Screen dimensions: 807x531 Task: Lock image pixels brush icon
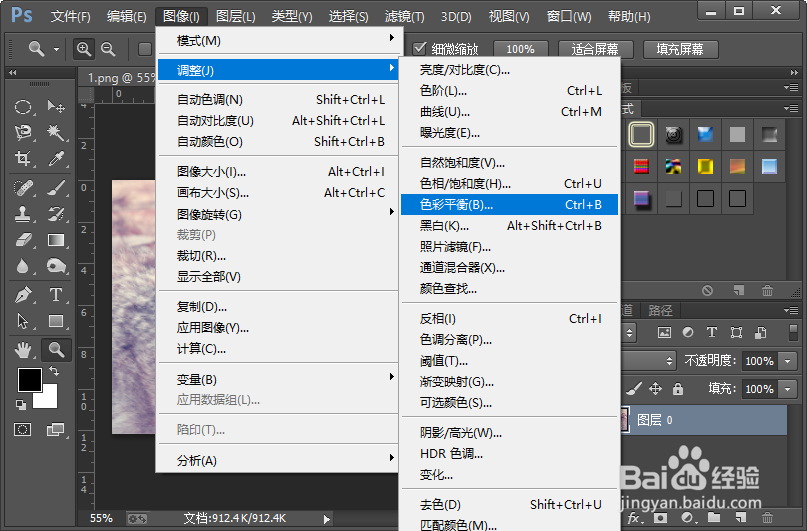point(635,388)
